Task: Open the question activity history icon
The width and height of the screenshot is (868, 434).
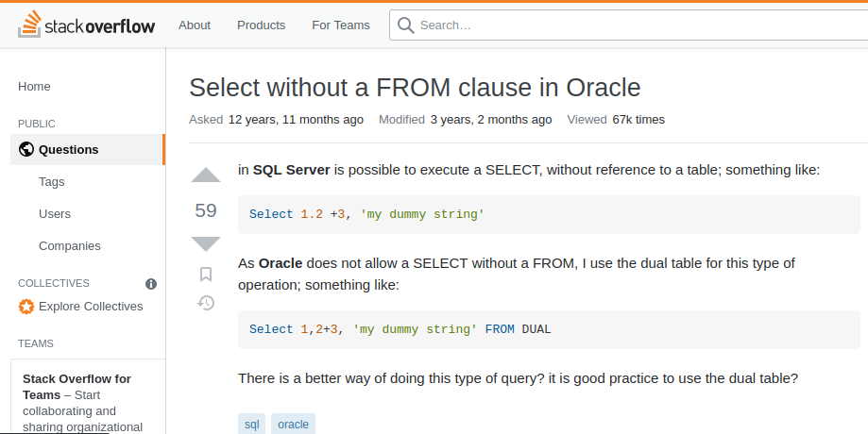Action: (x=206, y=303)
